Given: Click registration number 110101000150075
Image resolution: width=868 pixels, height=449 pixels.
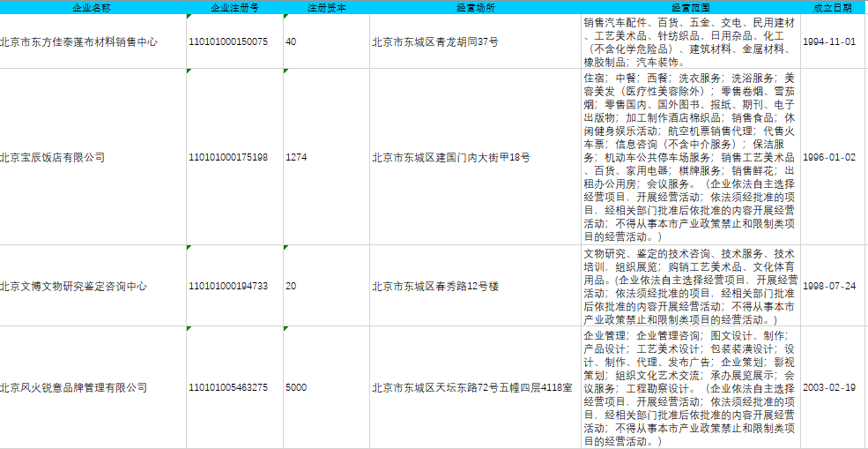Looking at the screenshot, I should 228,41.
